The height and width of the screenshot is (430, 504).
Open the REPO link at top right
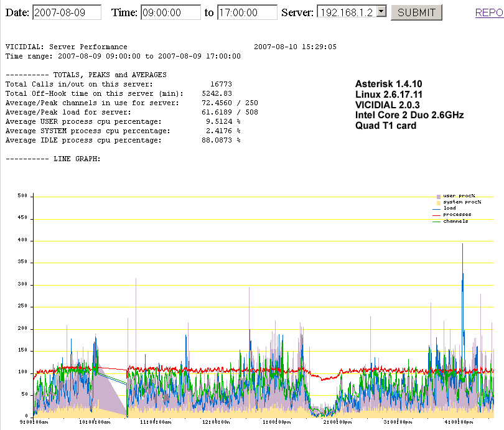point(489,12)
